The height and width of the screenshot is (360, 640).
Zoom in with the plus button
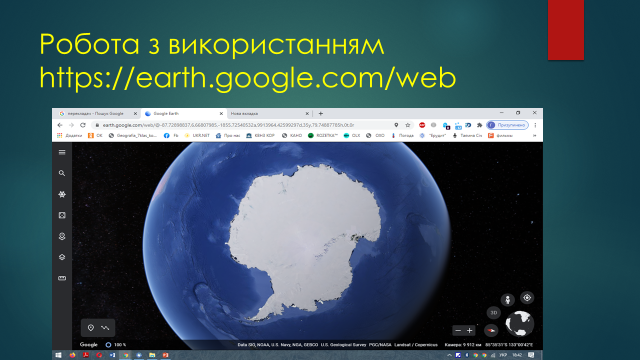[470, 330]
